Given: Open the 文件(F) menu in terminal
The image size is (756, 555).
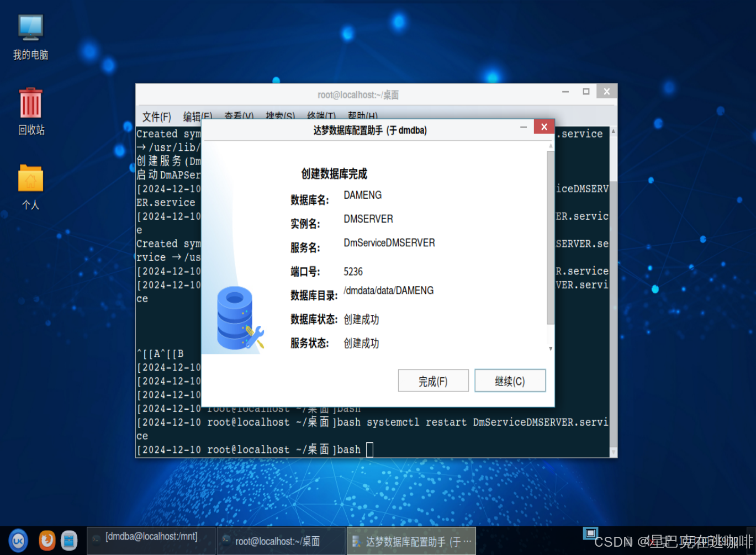Looking at the screenshot, I should click(156, 117).
